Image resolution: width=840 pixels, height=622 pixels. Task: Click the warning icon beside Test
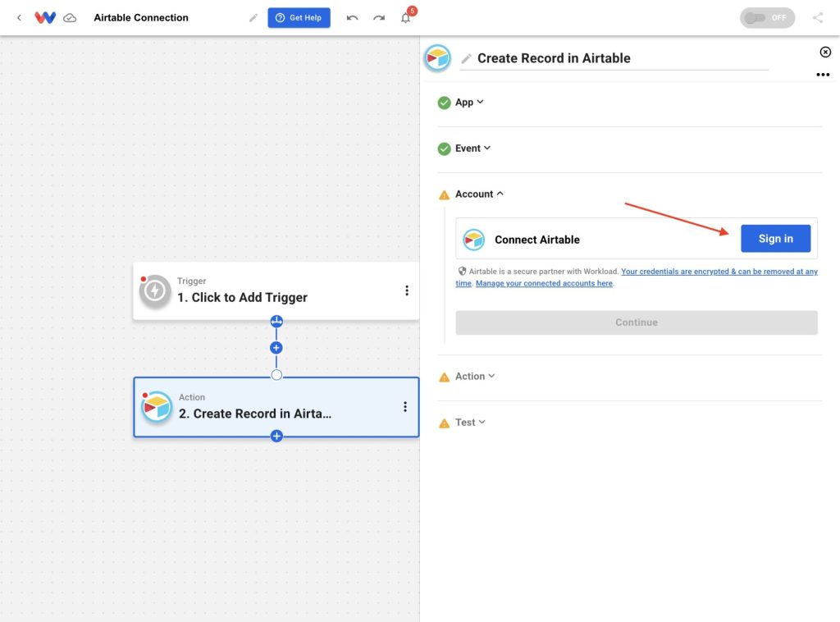point(444,423)
